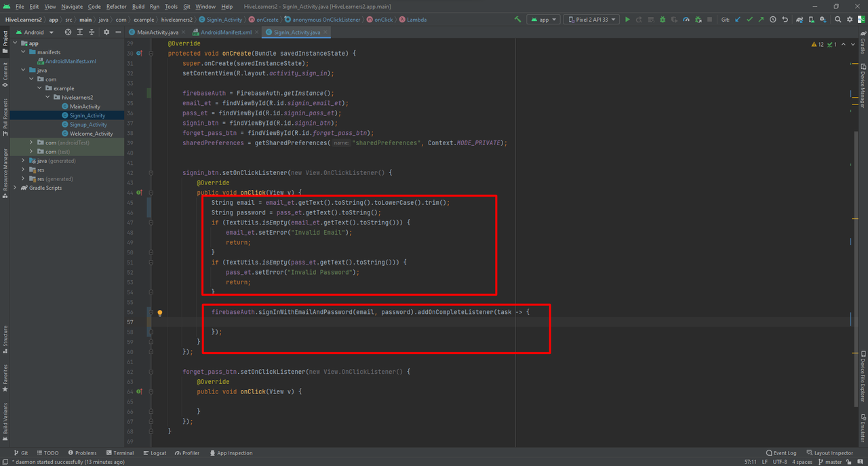
Task: Expand the com (androidTest) package
Action: click(x=31, y=142)
